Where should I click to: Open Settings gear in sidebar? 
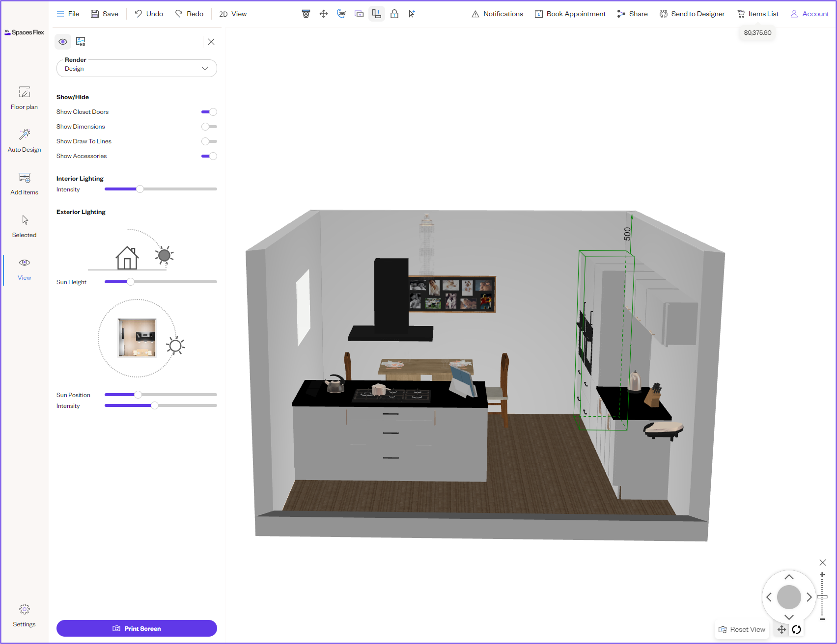[x=25, y=616]
